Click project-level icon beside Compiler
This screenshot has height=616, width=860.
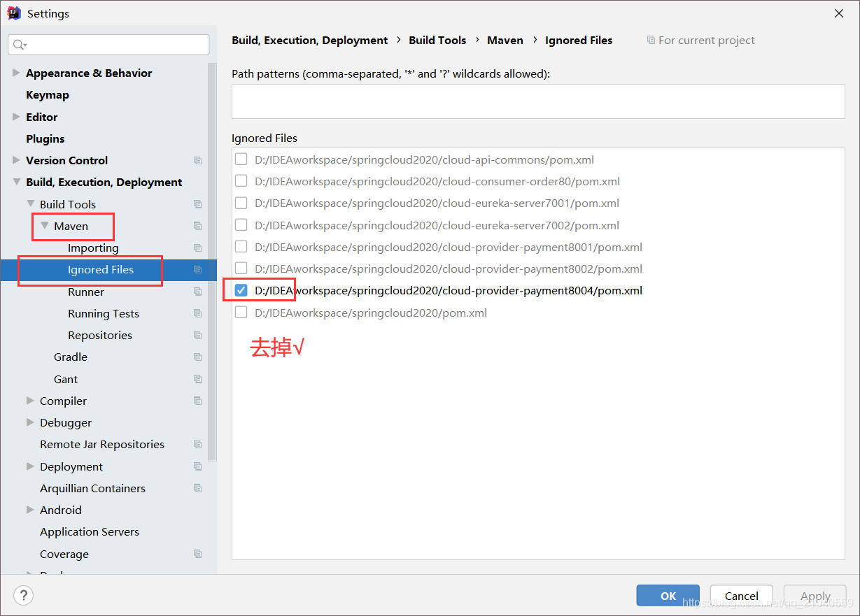(x=197, y=401)
